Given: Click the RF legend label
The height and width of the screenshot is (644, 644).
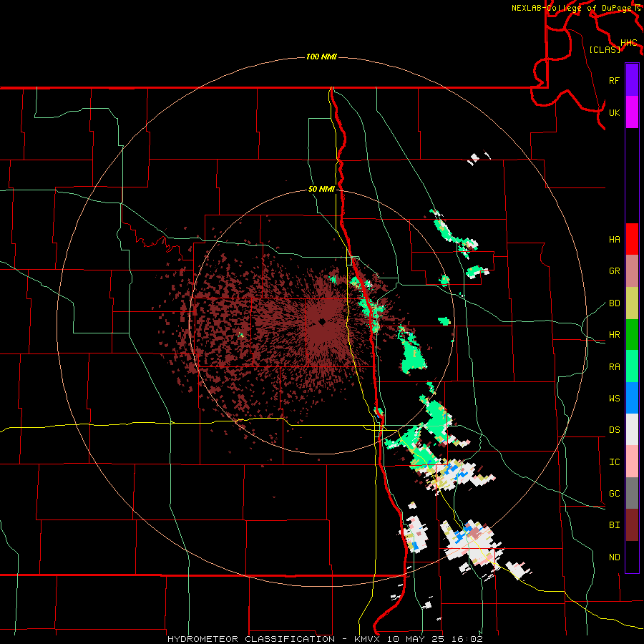Looking at the screenshot, I should click(x=614, y=80).
